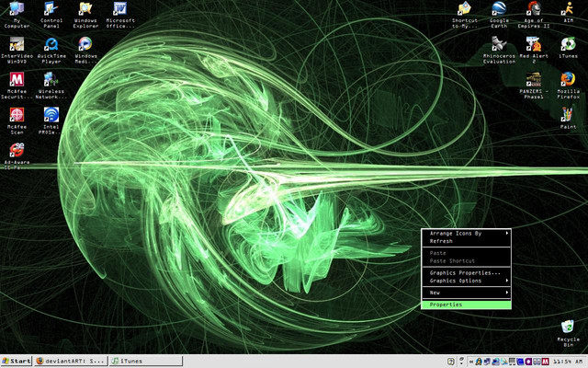Open the iTunes desktop shortcut

[568, 44]
